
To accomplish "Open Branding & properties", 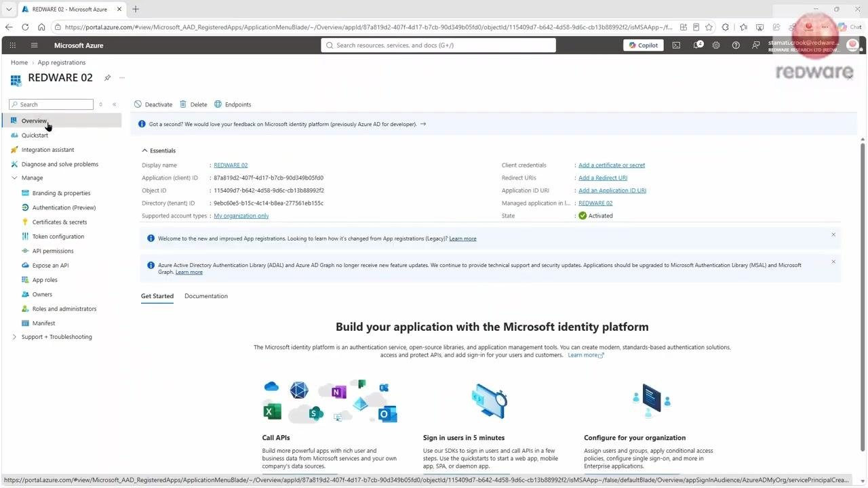I will point(62,193).
